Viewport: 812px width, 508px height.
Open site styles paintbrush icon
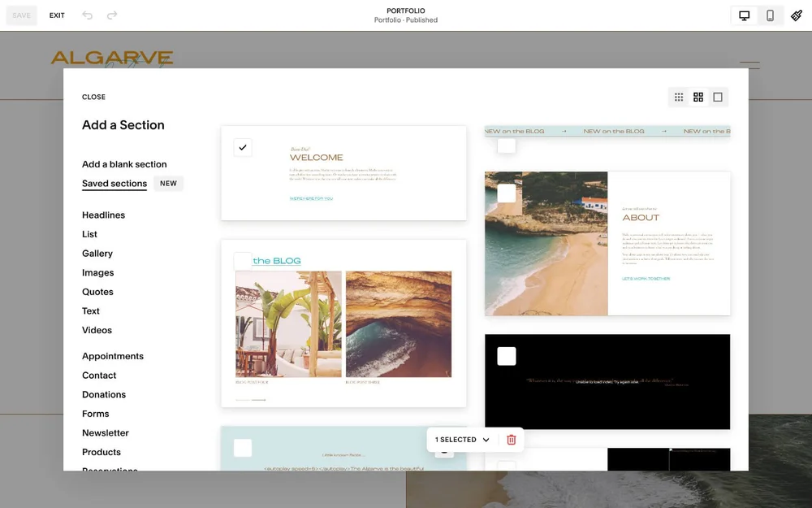click(797, 15)
